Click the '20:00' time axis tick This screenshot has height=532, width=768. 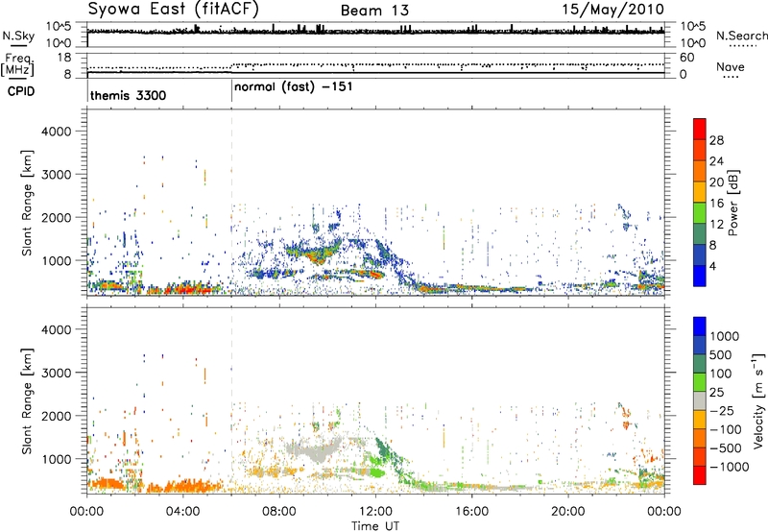[x=567, y=512]
